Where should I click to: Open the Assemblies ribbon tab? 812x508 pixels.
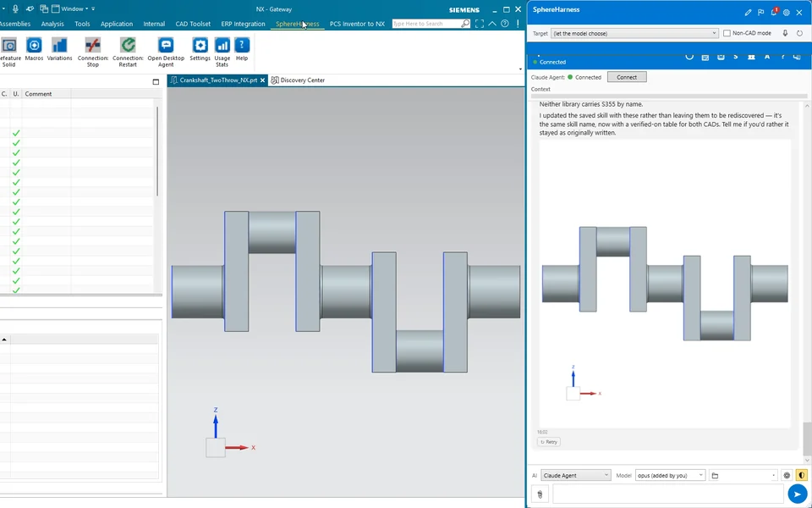coord(15,24)
